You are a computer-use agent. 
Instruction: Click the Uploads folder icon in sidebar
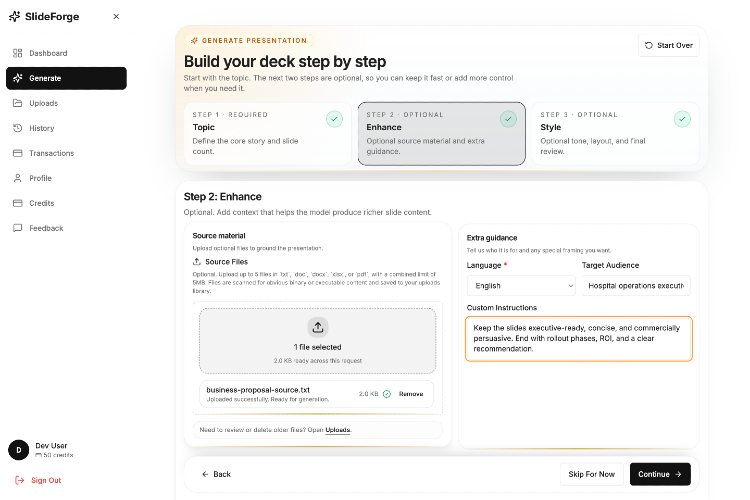click(x=18, y=103)
